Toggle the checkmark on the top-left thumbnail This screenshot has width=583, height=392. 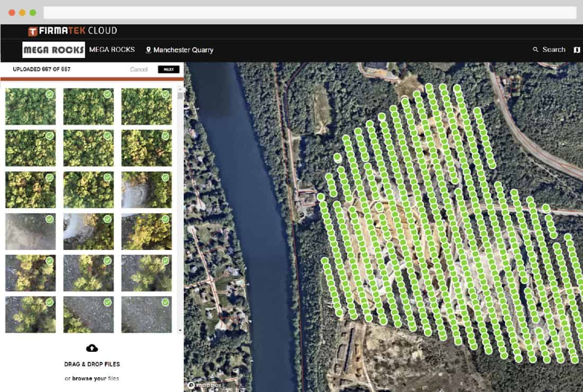tap(49, 94)
